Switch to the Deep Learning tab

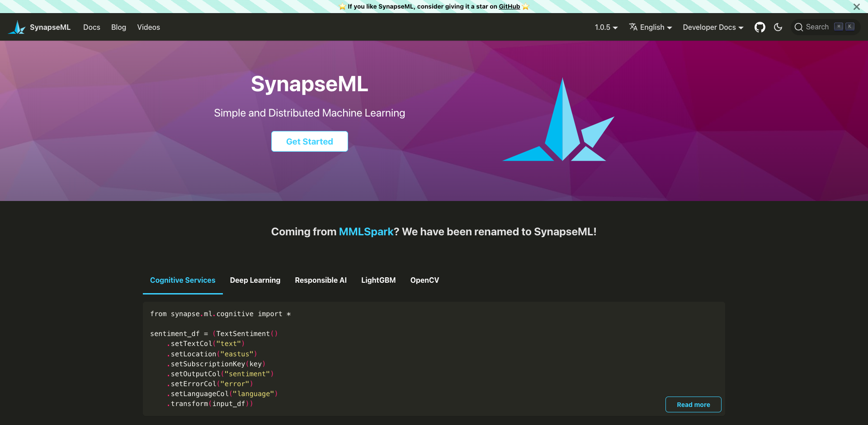pos(255,280)
